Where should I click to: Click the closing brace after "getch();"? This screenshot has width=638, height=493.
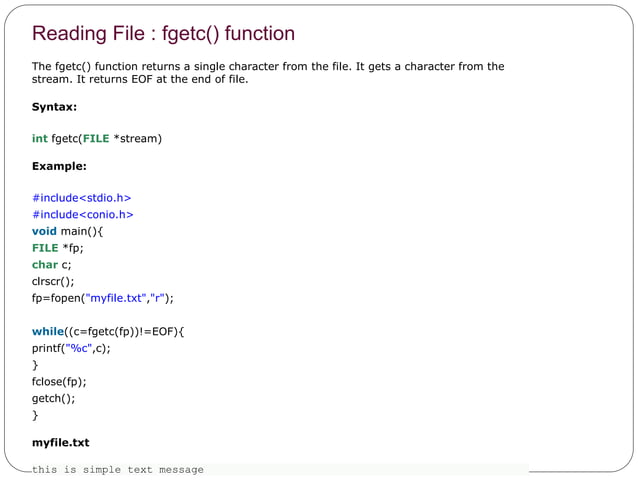35,414
